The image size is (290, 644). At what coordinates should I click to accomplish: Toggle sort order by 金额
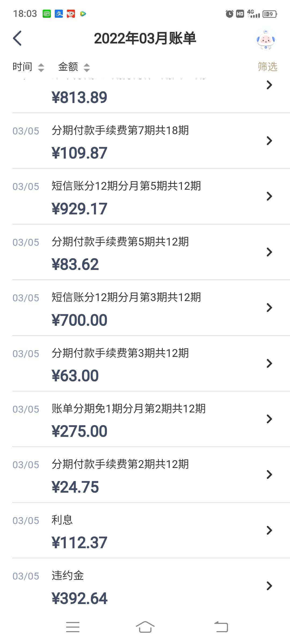tap(74, 67)
